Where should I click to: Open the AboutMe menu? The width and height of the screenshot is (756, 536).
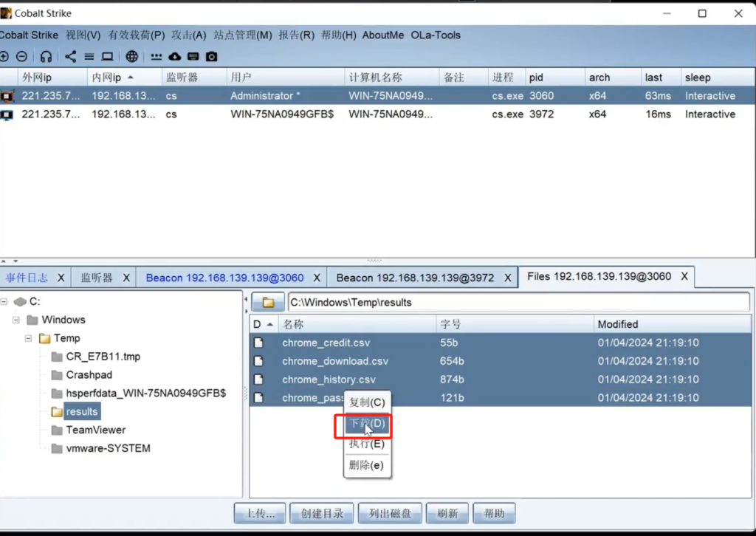(383, 35)
